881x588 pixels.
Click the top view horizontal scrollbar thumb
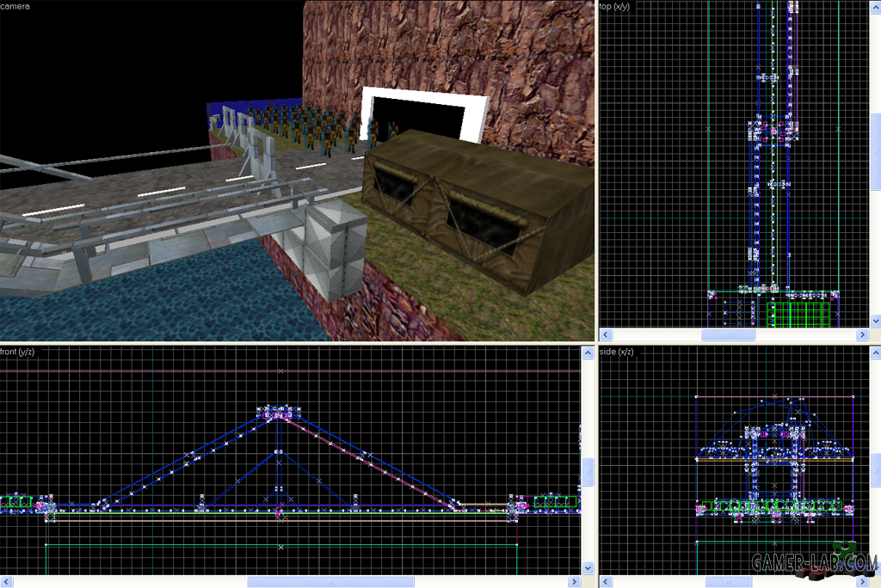point(728,334)
